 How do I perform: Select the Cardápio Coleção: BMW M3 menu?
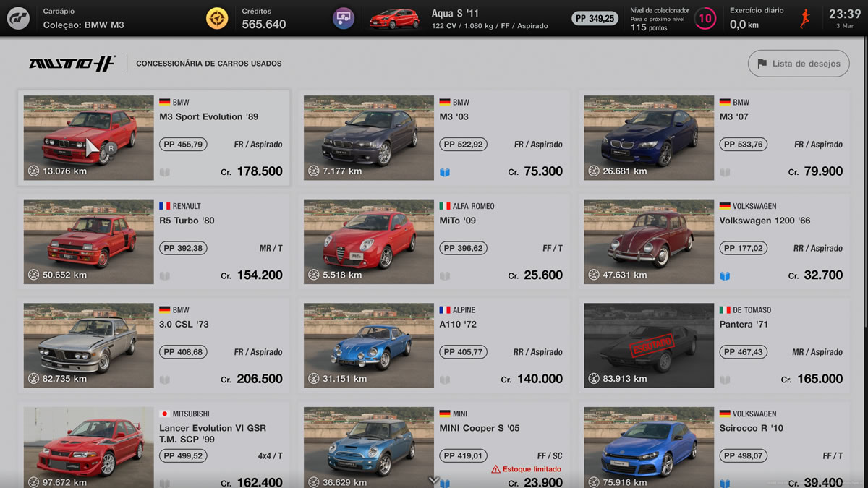[x=83, y=19]
